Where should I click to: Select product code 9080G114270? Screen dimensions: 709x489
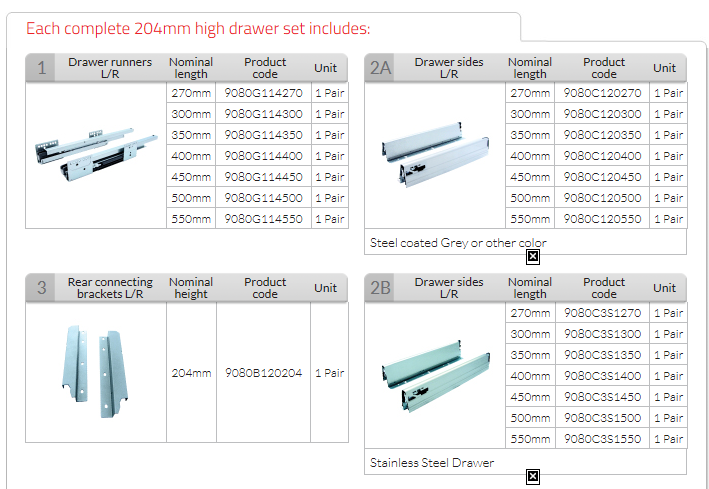264,93
